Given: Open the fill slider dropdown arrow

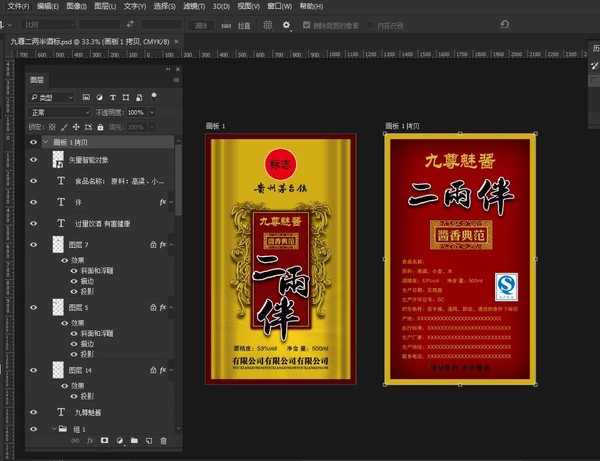Looking at the screenshot, I should click(x=152, y=127).
